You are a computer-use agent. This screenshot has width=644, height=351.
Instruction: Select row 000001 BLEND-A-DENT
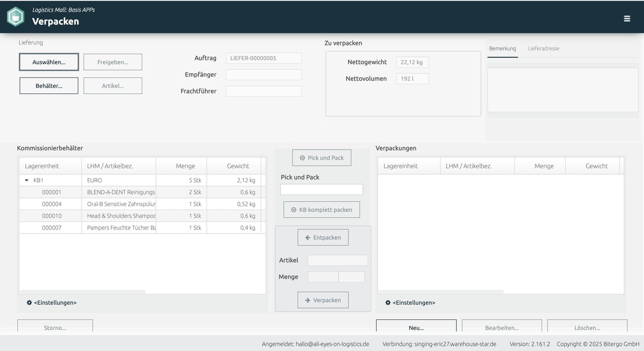pyautogui.click(x=142, y=192)
